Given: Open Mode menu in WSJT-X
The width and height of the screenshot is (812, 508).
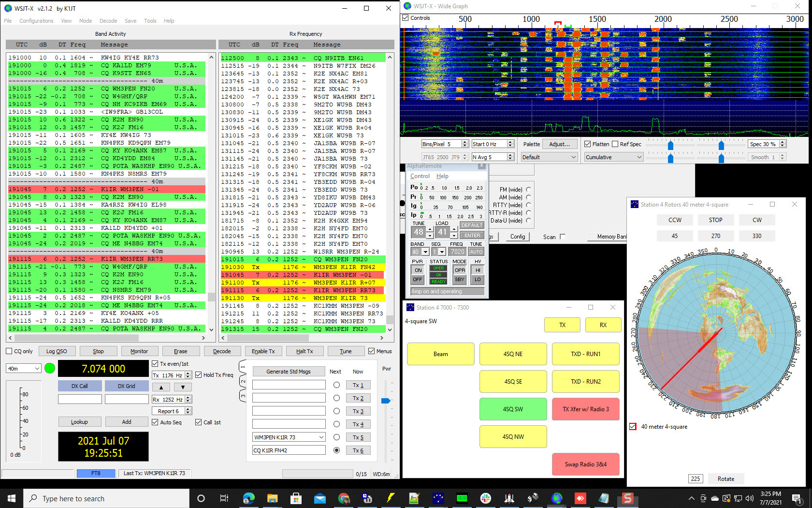Looking at the screenshot, I should coord(86,21).
